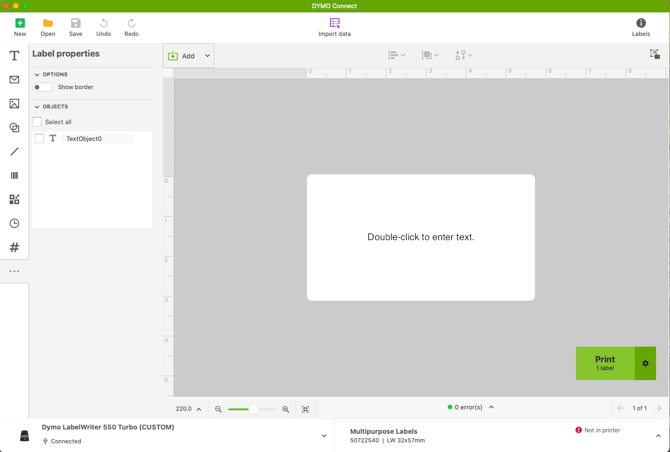Collapse the OPTIONS section
670x452 pixels.
tap(37, 74)
